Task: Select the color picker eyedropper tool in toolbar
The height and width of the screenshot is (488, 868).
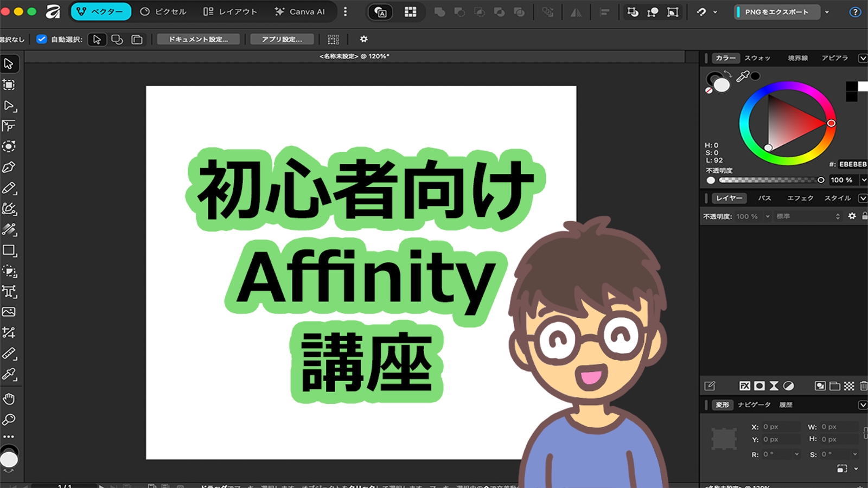Action: [x=9, y=374]
